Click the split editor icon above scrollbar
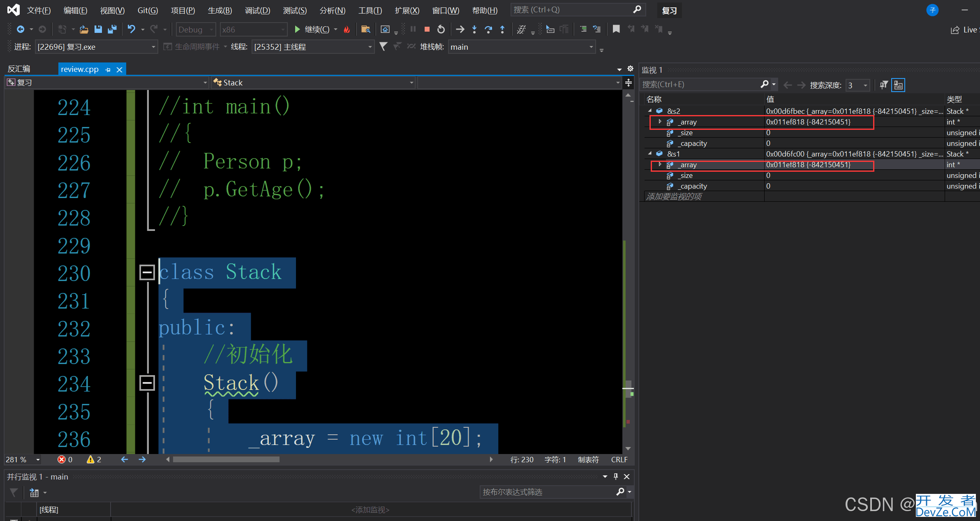The image size is (980, 521). [x=629, y=83]
